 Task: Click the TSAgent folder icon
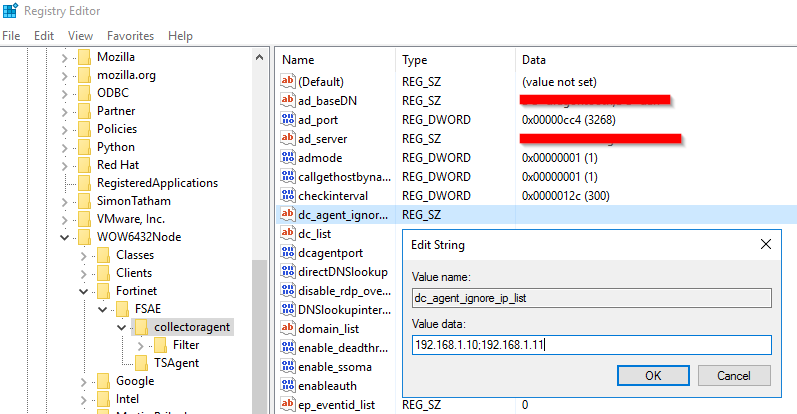141,362
